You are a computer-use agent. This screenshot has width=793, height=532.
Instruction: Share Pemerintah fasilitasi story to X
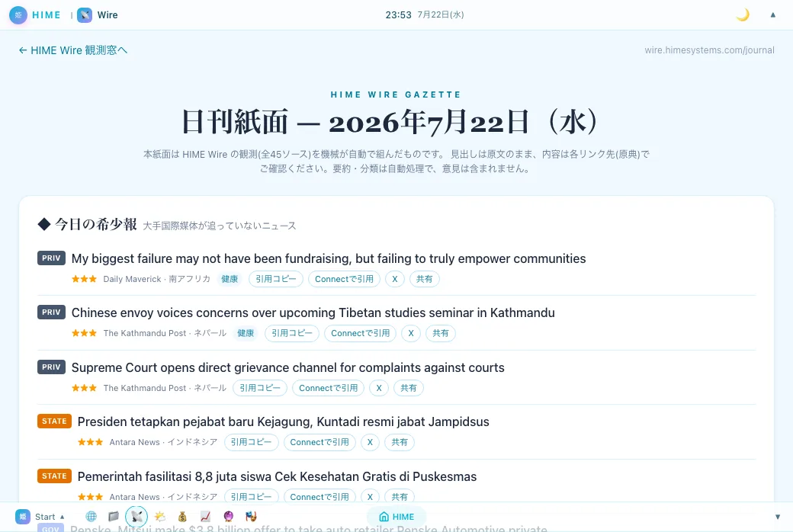point(371,497)
